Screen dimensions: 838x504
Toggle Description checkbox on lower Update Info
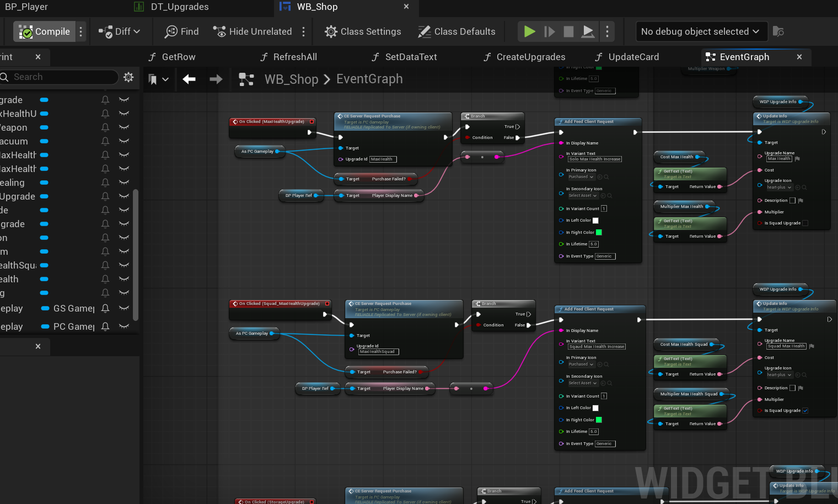792,388
